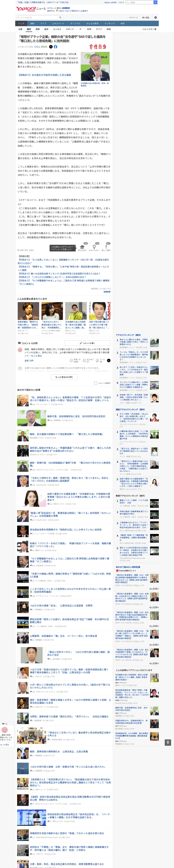Click the ヘルプ link at top
This screenshot has width=174, height=868.
click(121, 2)
